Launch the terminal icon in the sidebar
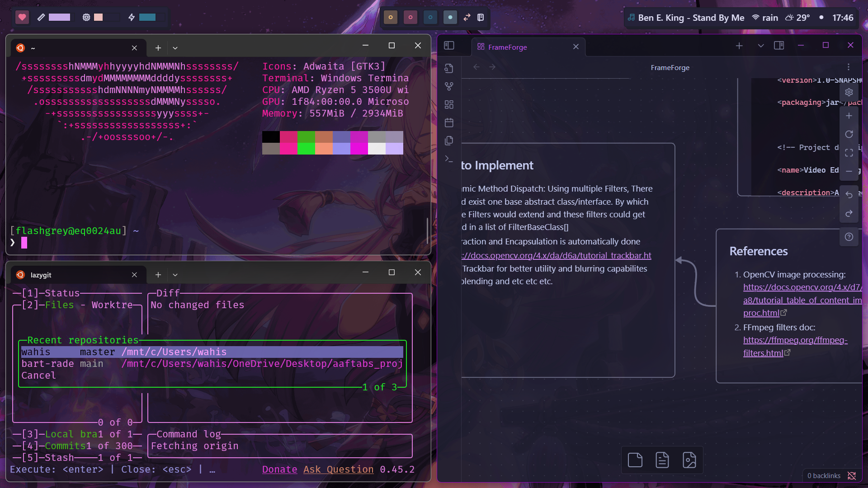The height and width of the screenshot is (488, 868). (449, 159)
